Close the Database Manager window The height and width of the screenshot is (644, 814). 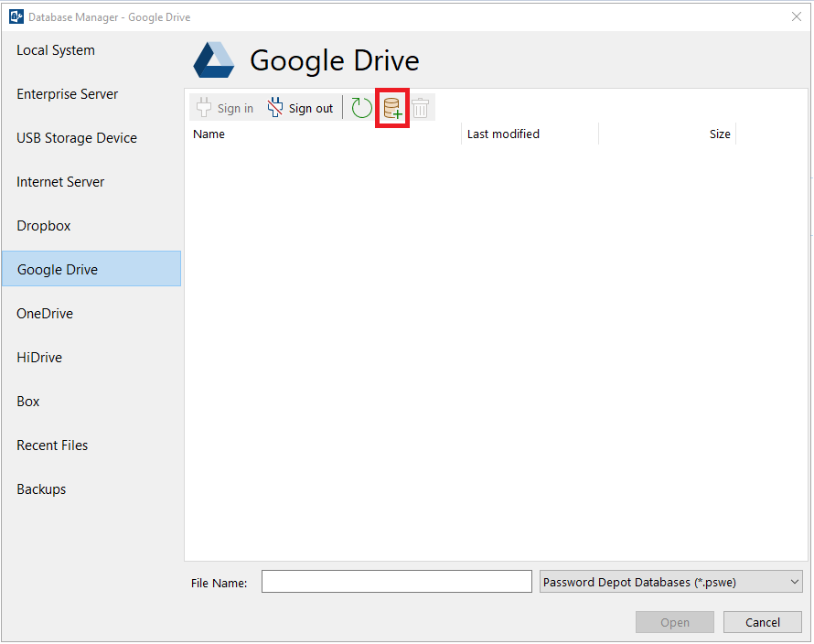pos(797,16)
